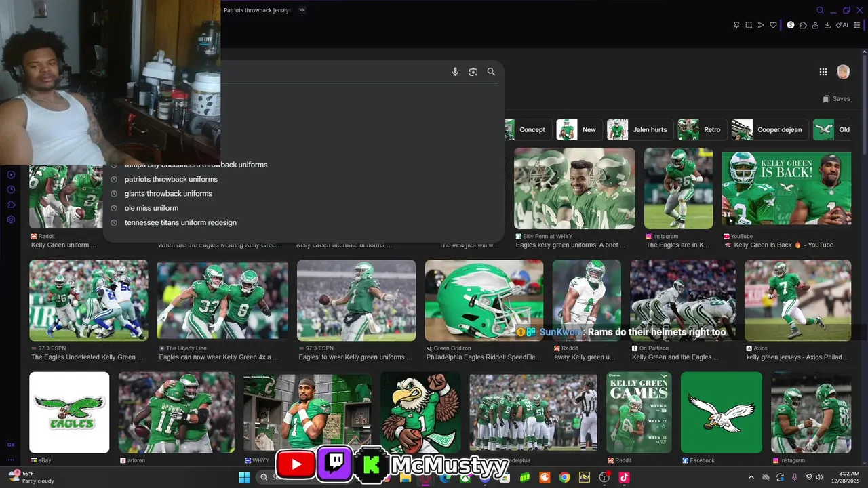Select the Jalen hurts filter chip

pos(639,129)
